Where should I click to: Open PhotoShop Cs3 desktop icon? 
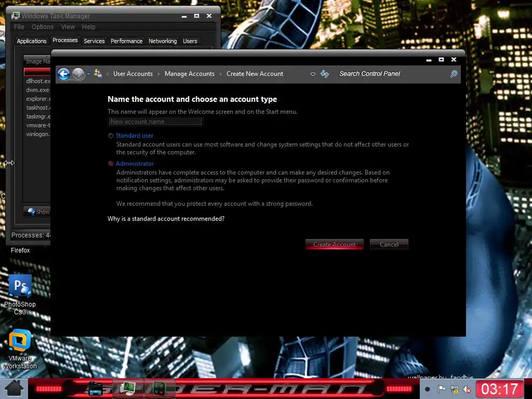point(20,295)
